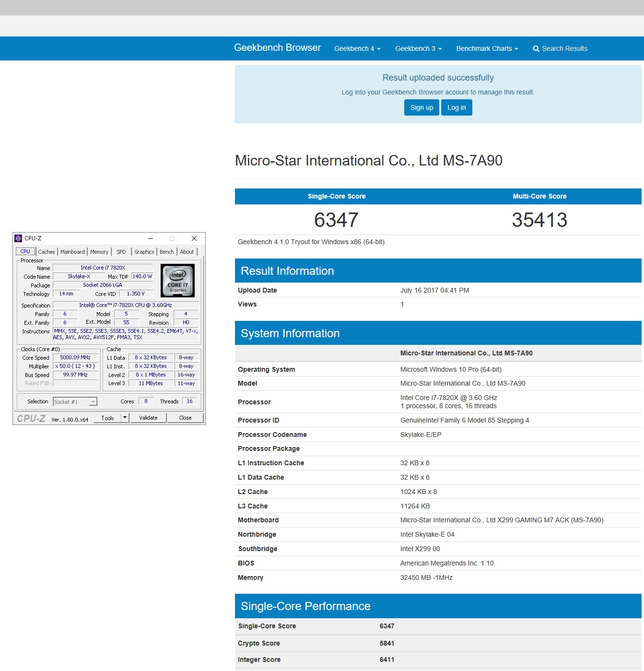The width and height of the screenshot is (644, 671).
Task: Click the Technology value '14 nm'
Action: click(66, 294)
